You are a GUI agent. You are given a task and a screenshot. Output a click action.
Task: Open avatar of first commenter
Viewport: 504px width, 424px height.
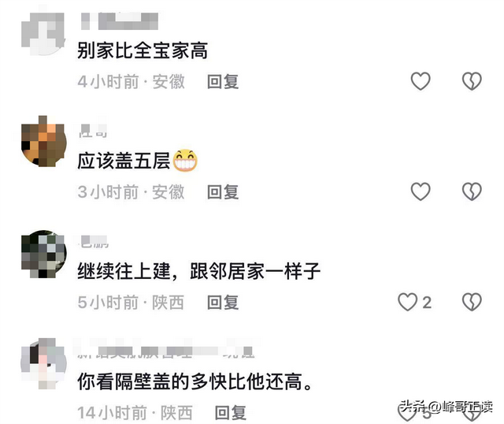43,34
